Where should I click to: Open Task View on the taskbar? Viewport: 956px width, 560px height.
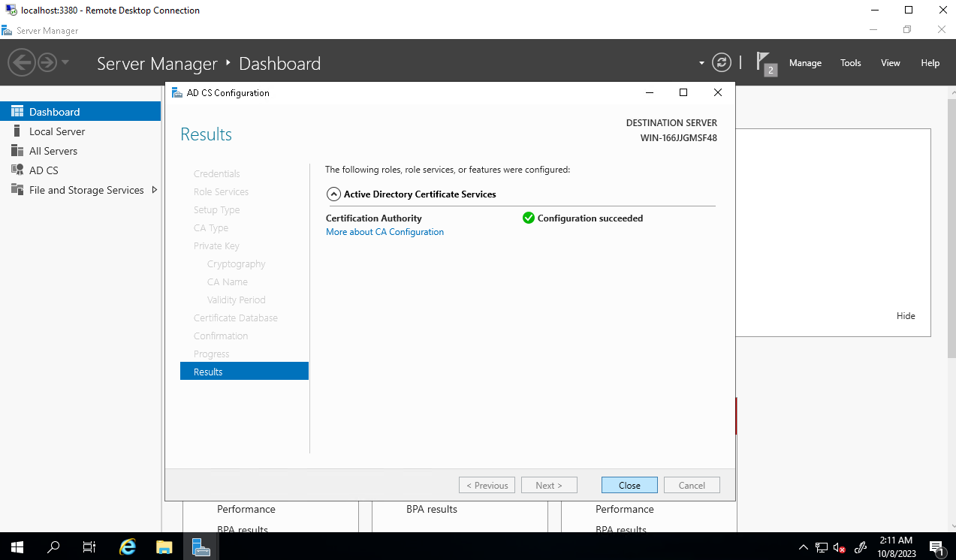click(89, 546)
